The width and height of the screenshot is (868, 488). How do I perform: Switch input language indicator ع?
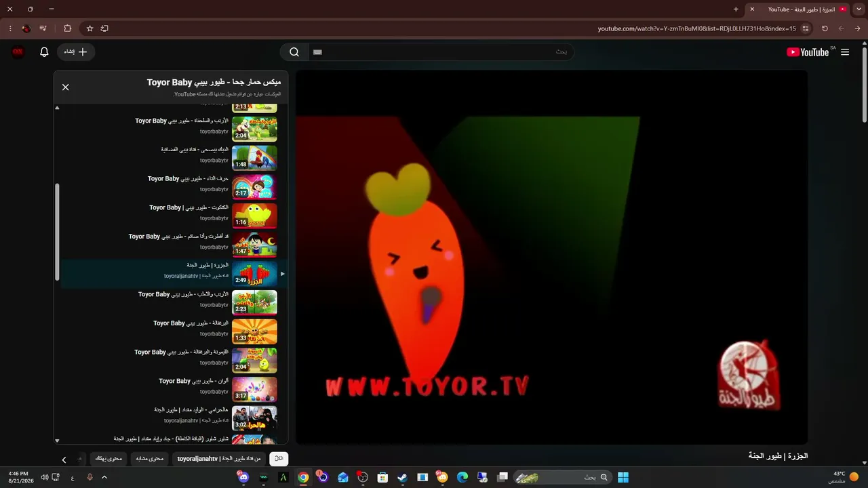tap(73, 477)
